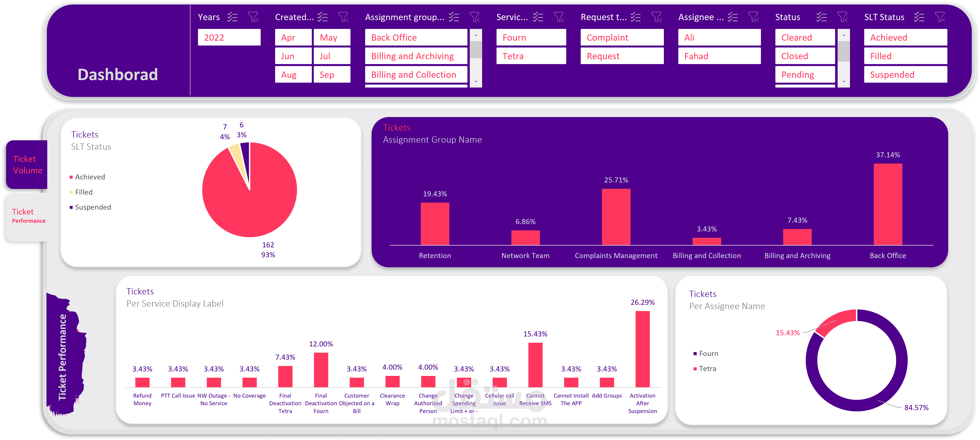980x440 pixels.
Task: Click multi-select icon on Years slicer
Action: [x=232, y=17]
